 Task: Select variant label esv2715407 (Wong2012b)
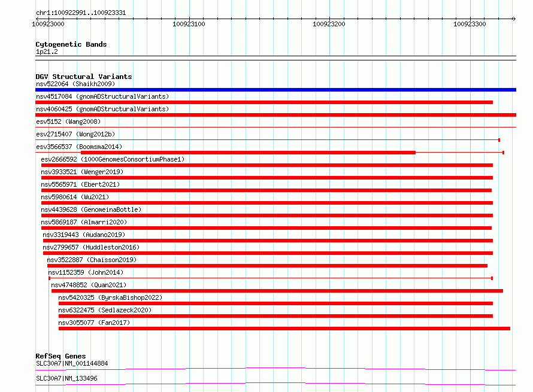tap(75, 134)
